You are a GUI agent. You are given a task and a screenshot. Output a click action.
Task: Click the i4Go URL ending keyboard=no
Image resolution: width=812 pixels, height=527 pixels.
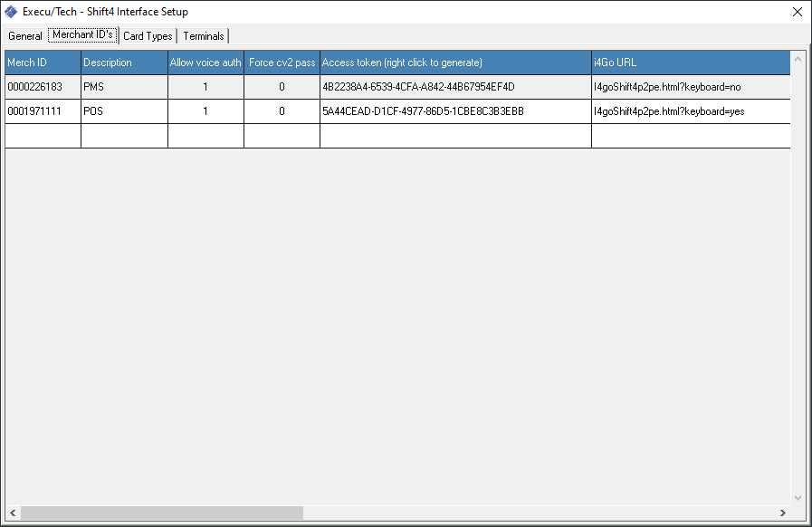click(x=691, y=87)
